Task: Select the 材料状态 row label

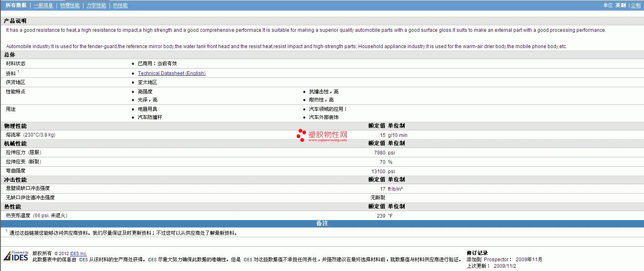Action: pos(15,64)
